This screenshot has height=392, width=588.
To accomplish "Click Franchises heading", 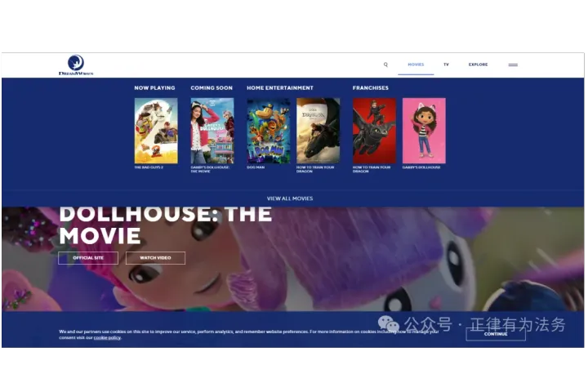I will (x=371, y=87).
